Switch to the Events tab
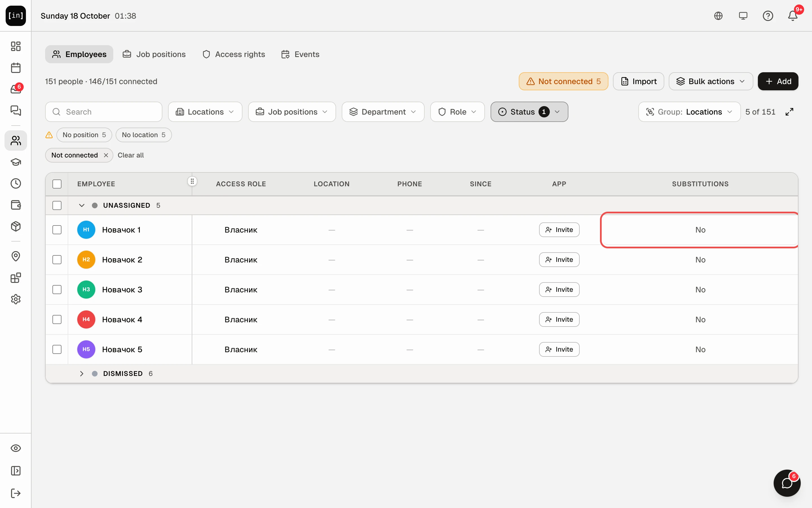The width and height of the screenshot is (812, 508). click(300, 54)
